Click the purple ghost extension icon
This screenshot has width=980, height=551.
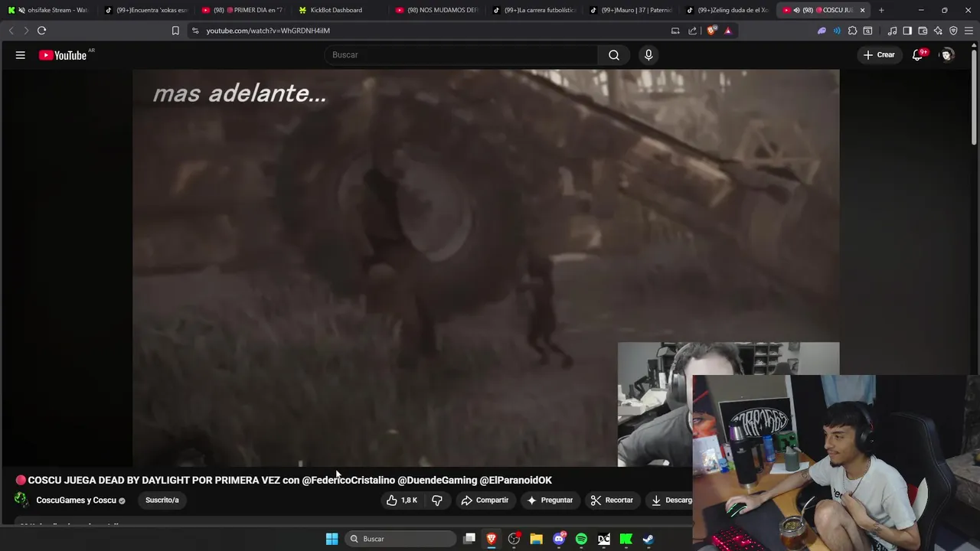coord(822,31)
